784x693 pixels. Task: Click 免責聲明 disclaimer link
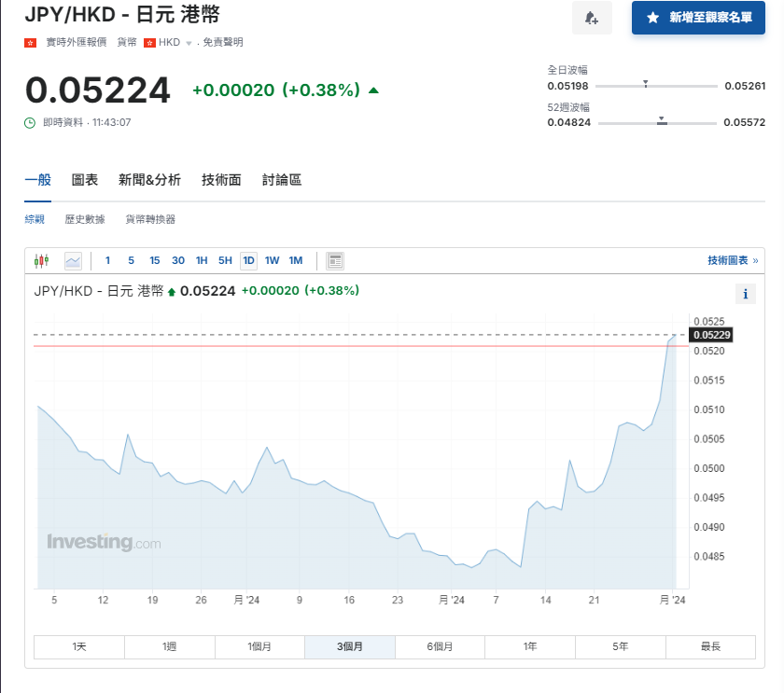tap(222, 43)
